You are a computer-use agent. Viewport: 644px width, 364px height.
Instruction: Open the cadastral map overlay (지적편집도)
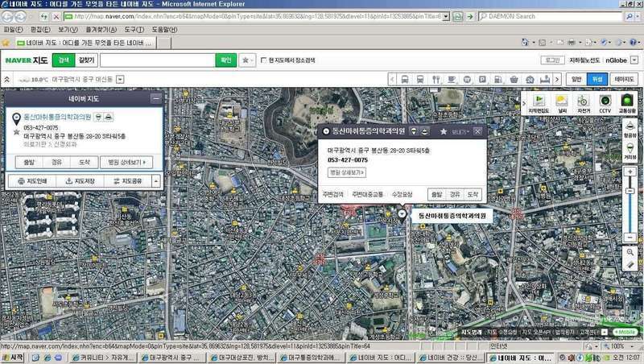(539, 104)
